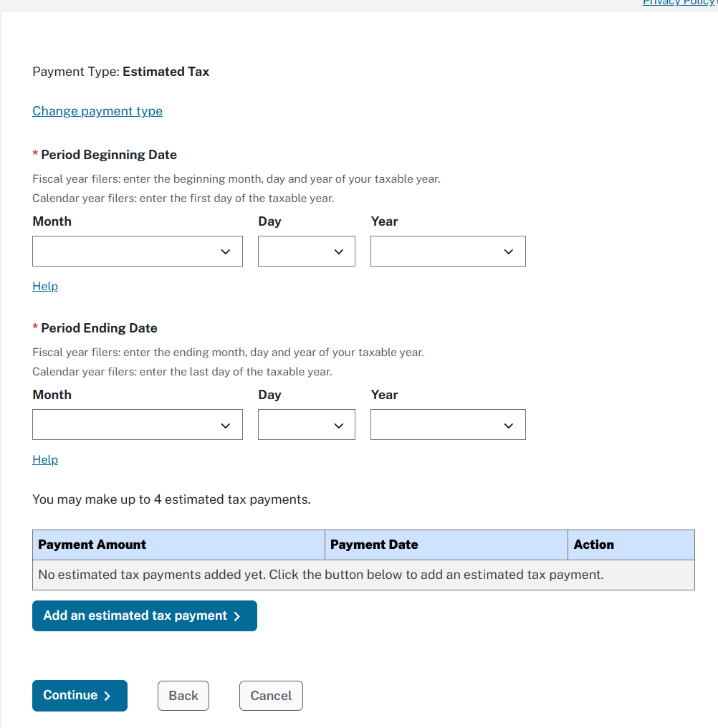Open Help link under Period Beginning Date
718x728 pixels.
click(x=45, y=287)
